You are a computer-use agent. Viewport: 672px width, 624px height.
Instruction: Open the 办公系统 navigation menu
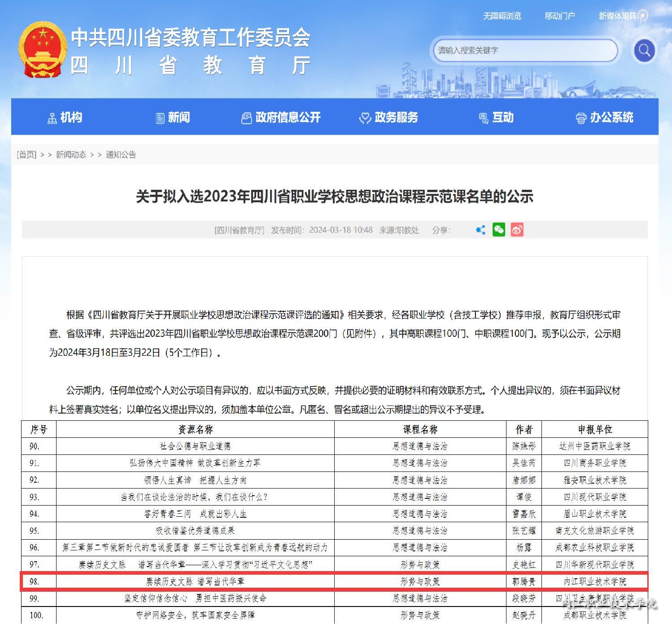pyautogui.click(x=604, y=118)
